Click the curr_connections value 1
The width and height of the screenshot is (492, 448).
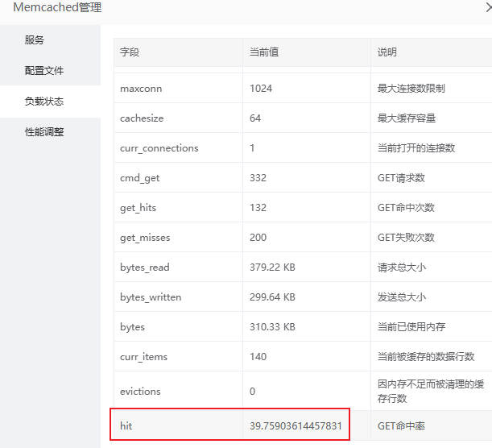tap(252, 148)
